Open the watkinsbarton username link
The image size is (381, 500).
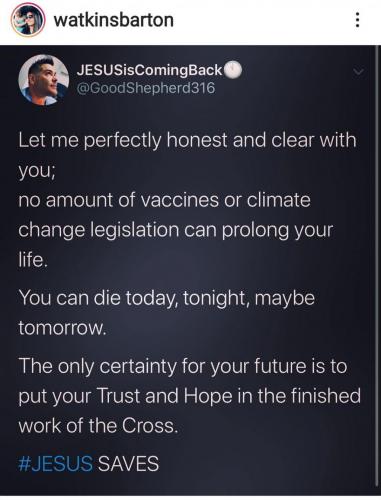[x=114, y=20]
